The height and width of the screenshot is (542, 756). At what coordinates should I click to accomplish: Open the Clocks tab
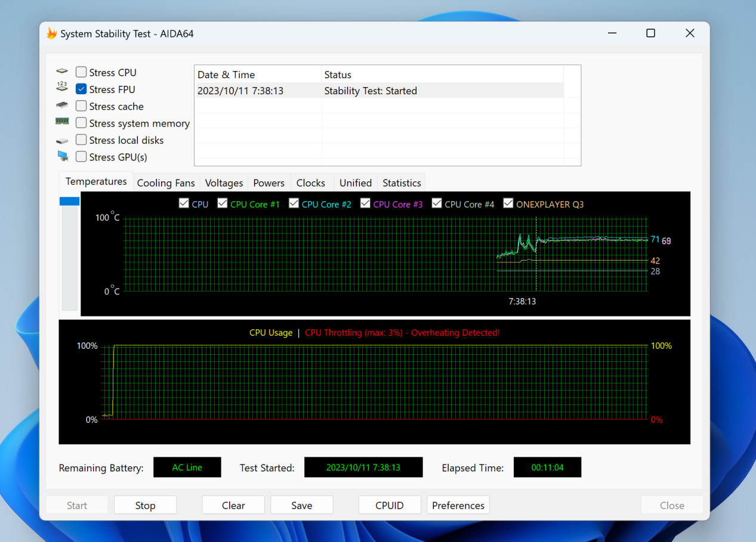[310, 183]
